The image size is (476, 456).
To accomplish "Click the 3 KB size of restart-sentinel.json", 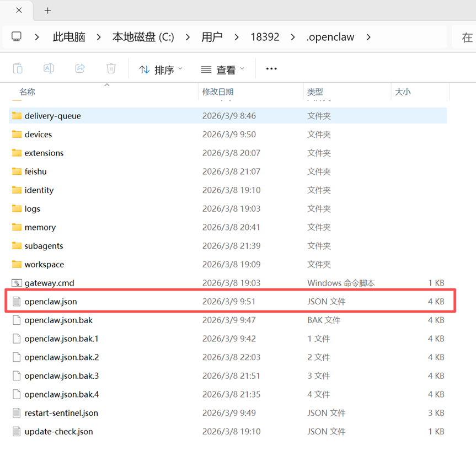I will pyautogui.click(x=436, y=412).
